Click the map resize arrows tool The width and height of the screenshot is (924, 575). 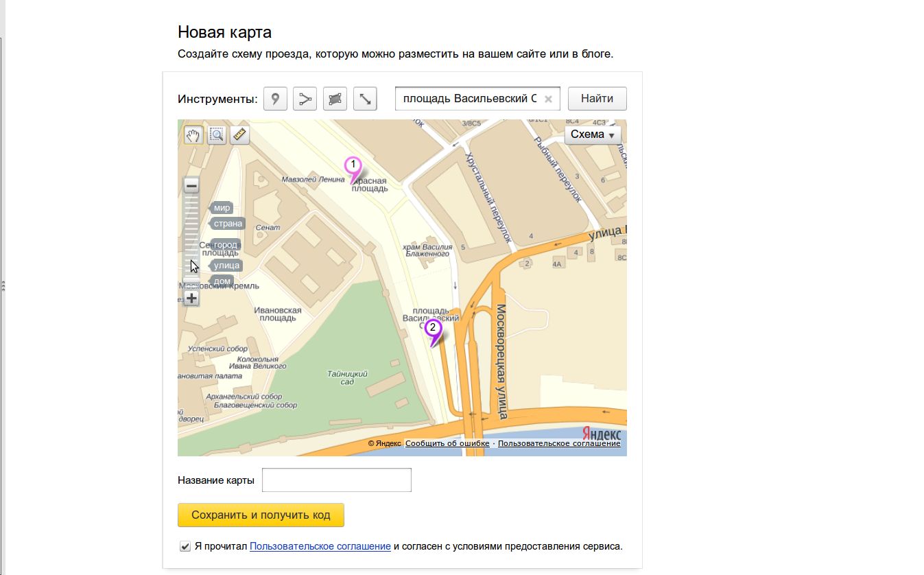click(365, 99)
